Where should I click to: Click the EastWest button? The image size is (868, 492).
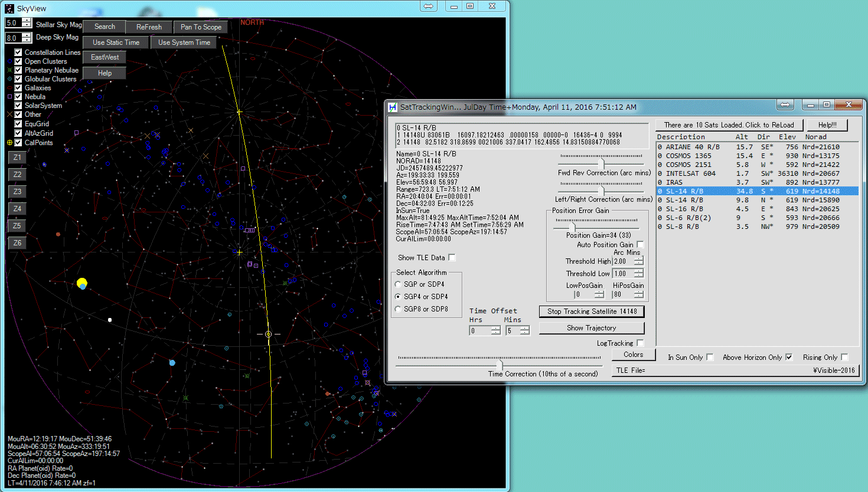coord(105,57)
